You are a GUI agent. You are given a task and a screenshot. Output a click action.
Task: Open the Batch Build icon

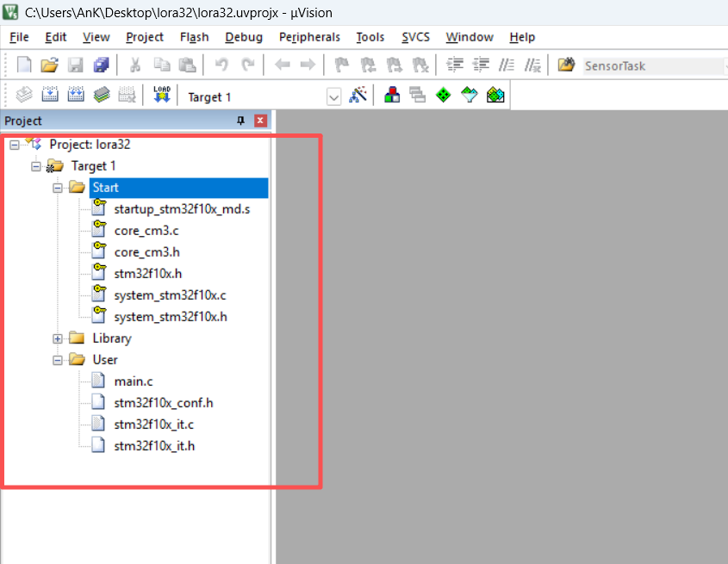(x=102, y=96)
